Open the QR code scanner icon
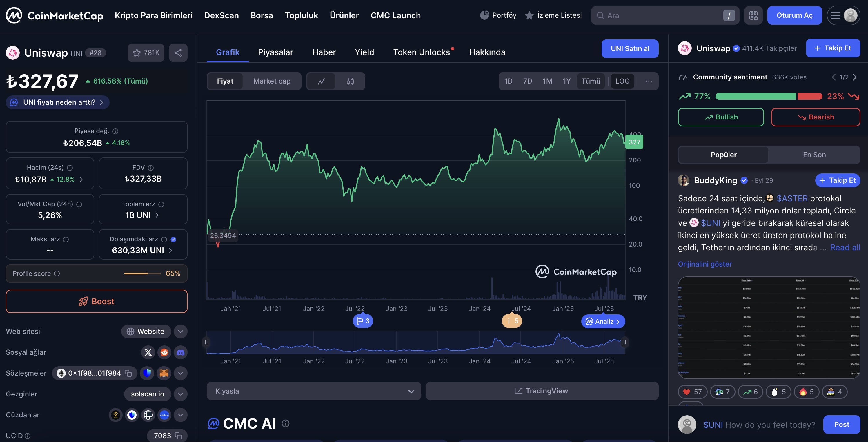Image resolution: width=868 pixels, height=442 pixels. point(753,15)
